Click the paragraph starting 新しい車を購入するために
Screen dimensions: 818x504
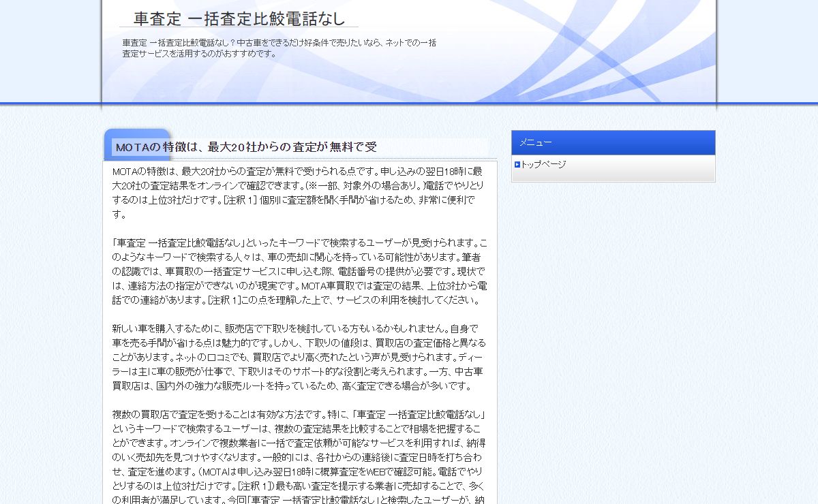299,357
